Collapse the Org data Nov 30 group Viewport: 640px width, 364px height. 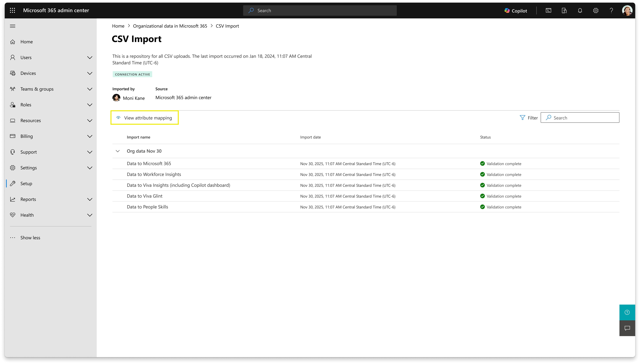[118, 151]
